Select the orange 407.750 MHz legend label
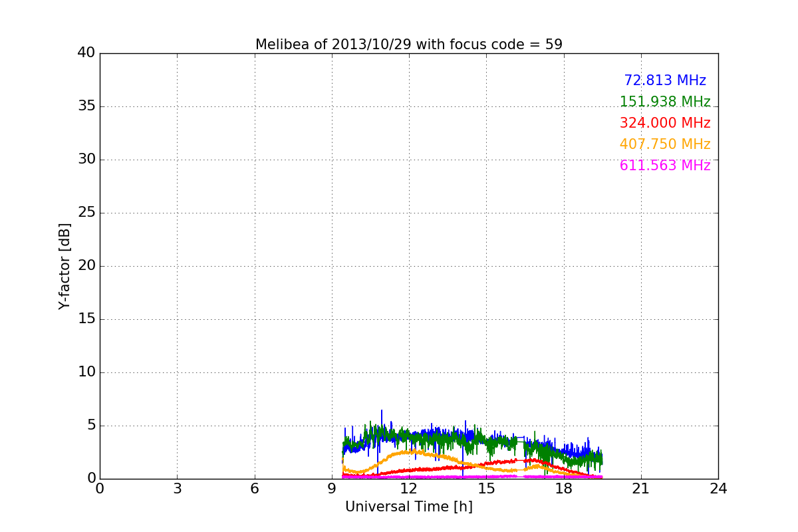Viewport: 798px width, 532px height. coord(665,144)
